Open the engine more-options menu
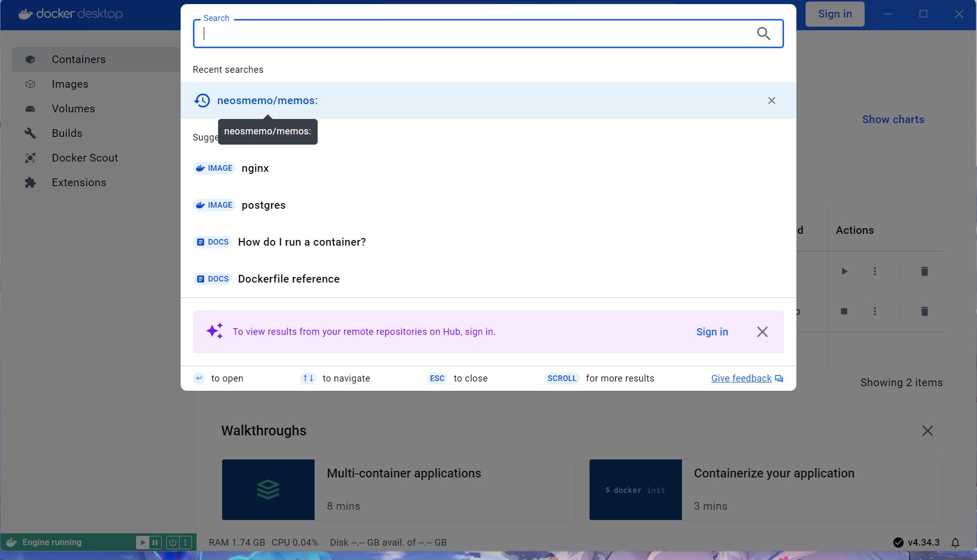Screen dimensions: 977x560 [x=185, y=543]
